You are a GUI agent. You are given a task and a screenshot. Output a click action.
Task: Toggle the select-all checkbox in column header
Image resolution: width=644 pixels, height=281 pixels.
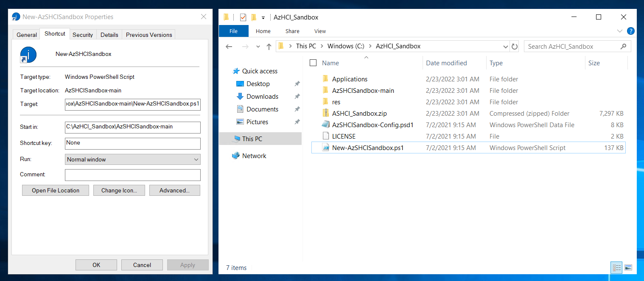313,63
